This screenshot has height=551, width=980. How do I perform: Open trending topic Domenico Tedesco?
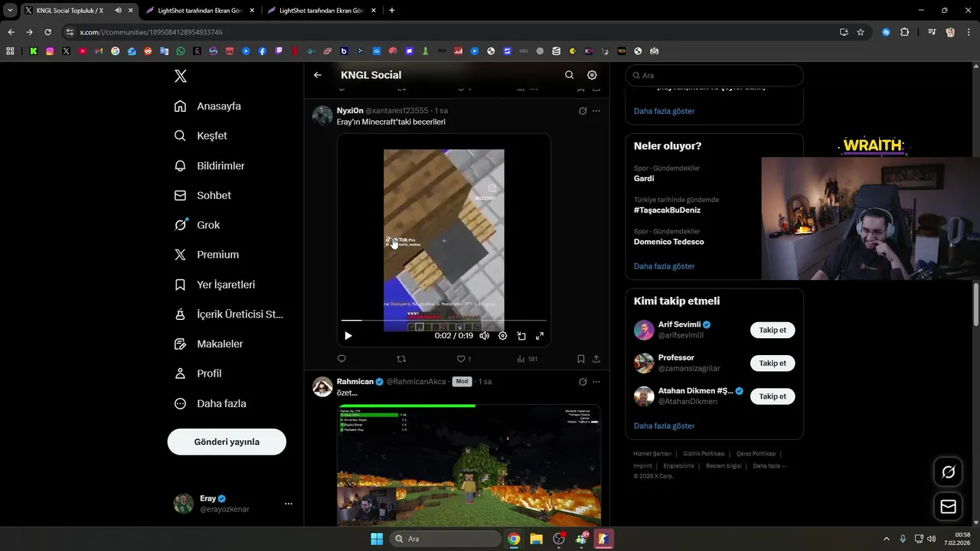point(668,242)
